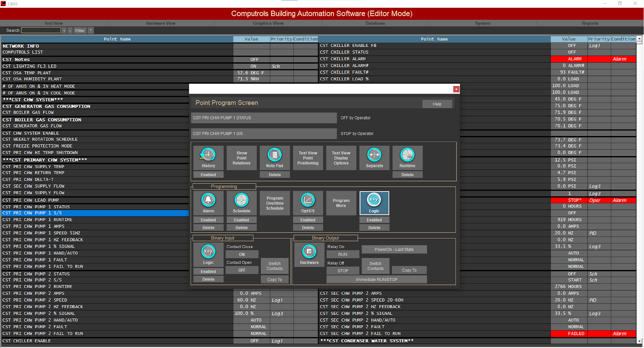Open the Schedule programming icon

click(x=242, y=203)
